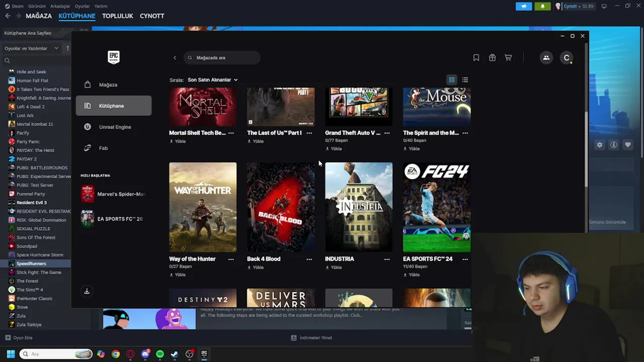
Task: Open Epic downloads icon in sidebar
Action: coord(87,291)
